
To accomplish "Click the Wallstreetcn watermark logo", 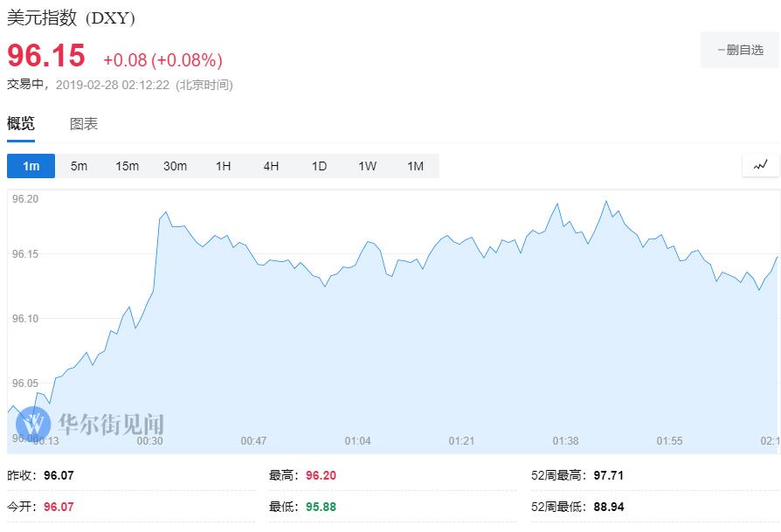I will tap(35, 425).
